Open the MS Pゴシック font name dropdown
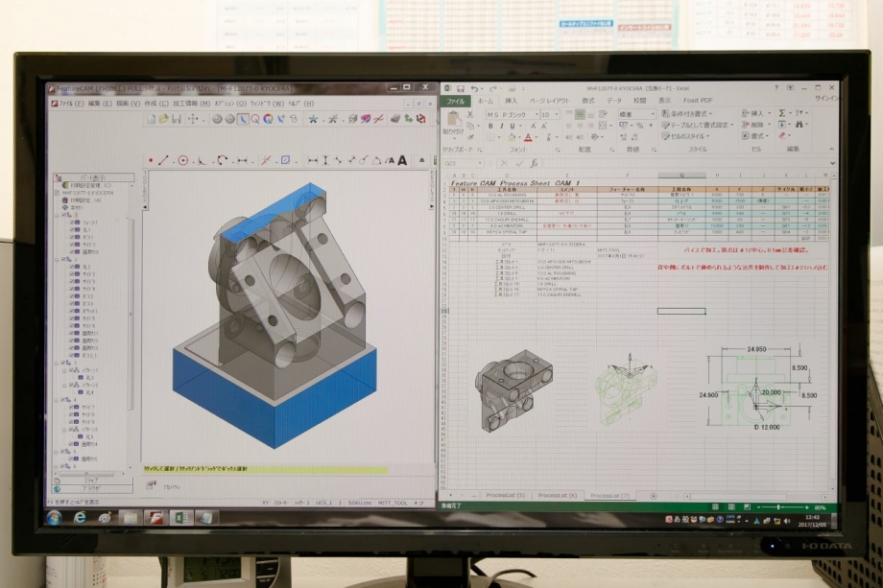The width and height of the screenshot is (883, 588). tap(537, 114)
